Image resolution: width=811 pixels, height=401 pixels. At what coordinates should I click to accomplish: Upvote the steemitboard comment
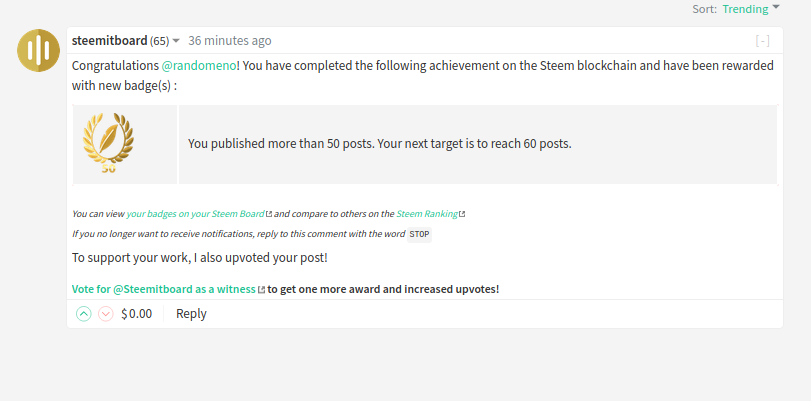[x=84, y=314]
